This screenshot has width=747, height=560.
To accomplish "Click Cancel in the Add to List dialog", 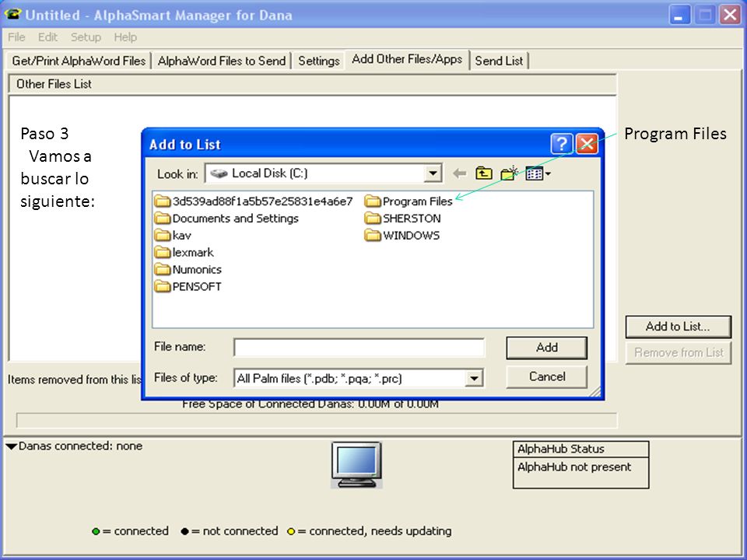I will pos(546,376).
